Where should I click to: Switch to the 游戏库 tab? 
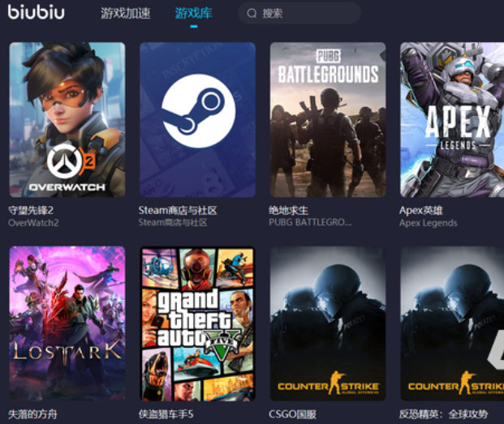coord(193,13)
